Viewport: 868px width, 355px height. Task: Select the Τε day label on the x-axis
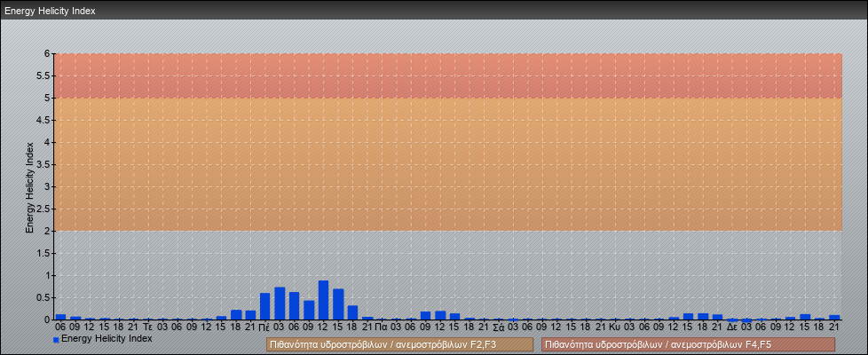coord(148,327)
